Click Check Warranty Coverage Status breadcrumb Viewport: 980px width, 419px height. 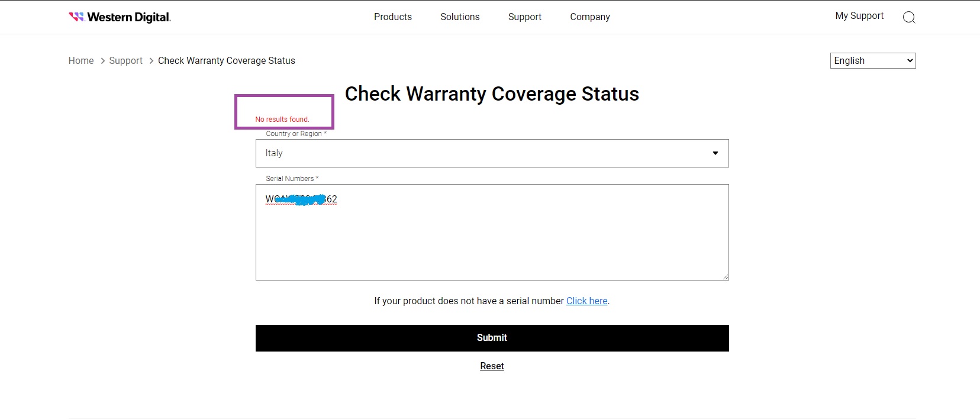click(227, 60)
